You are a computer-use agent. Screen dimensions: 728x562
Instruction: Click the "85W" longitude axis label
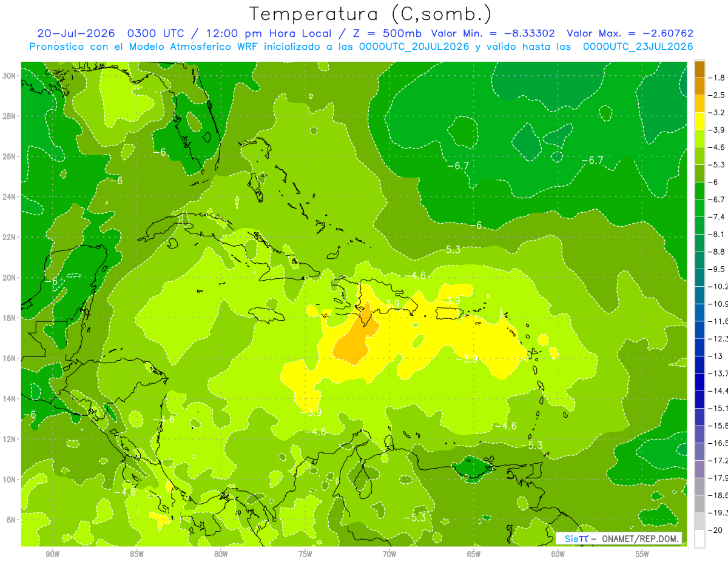(137, 554)
